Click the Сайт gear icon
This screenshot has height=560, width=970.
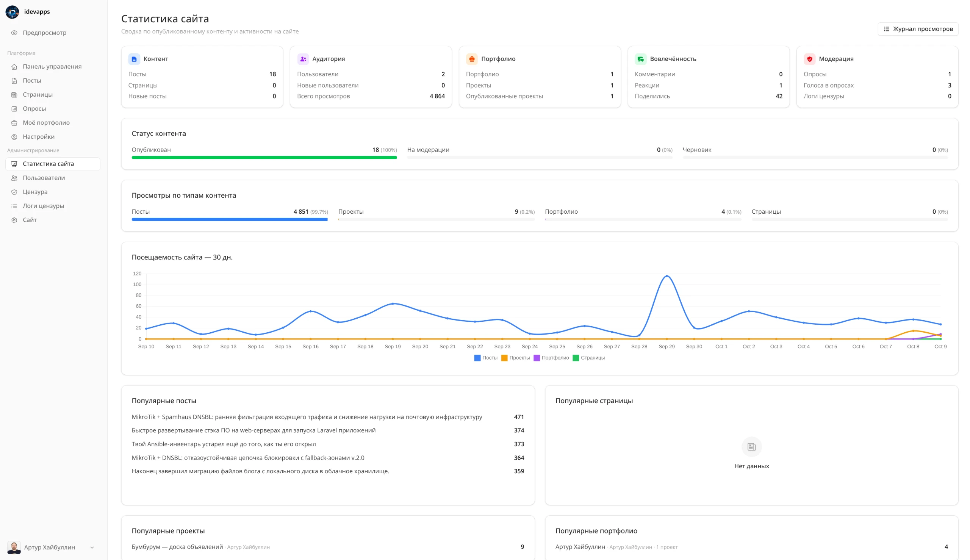point(14,220)
